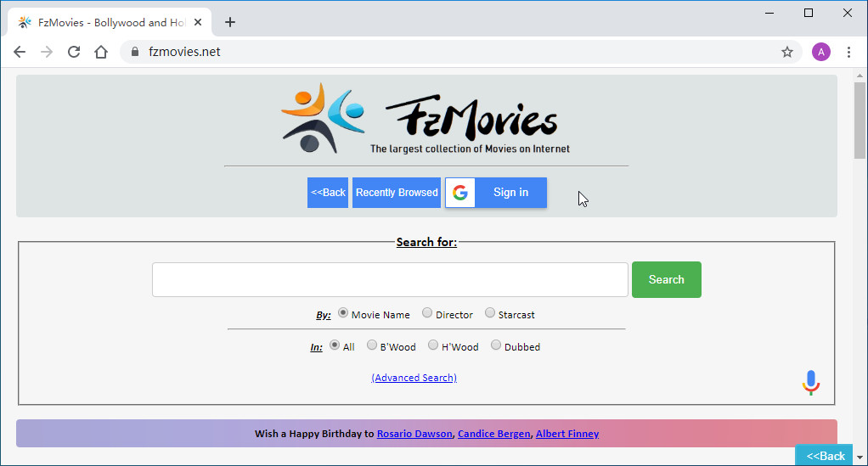Bookmark this page with star icon
Screen dimensions: 868x466
787,52
